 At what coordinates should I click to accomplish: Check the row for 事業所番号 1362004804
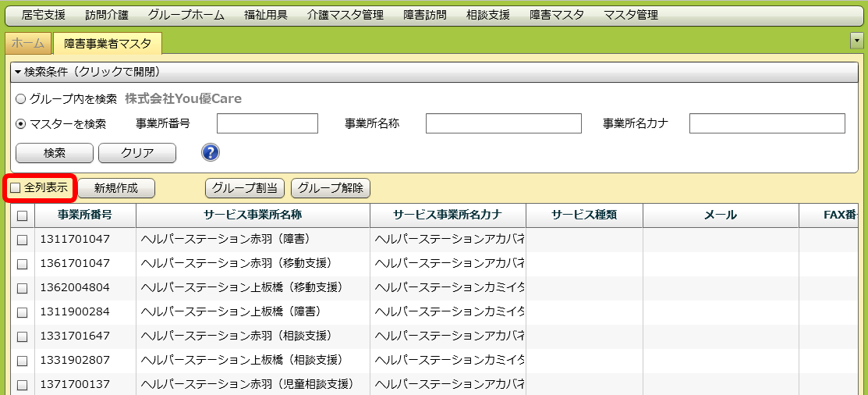click(22, 288)
